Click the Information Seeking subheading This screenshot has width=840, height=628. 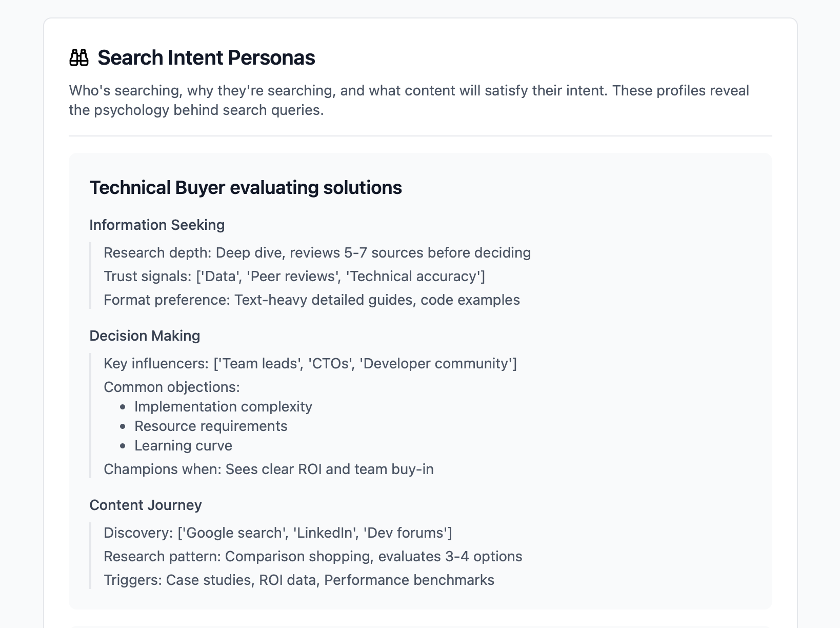[157, 225]
